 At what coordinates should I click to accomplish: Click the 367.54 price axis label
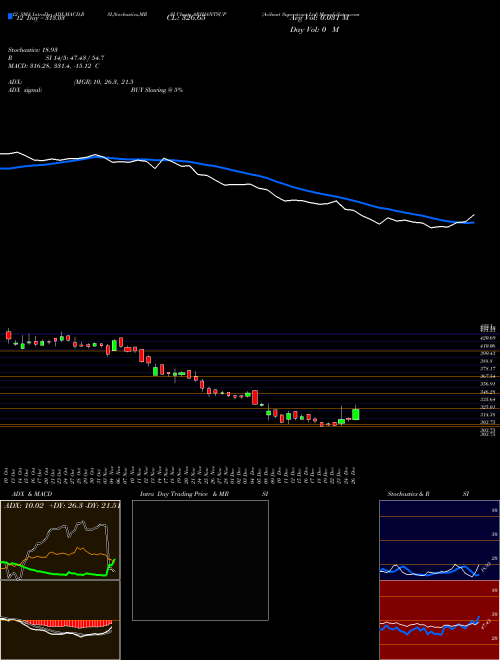[x=487, y=376]
